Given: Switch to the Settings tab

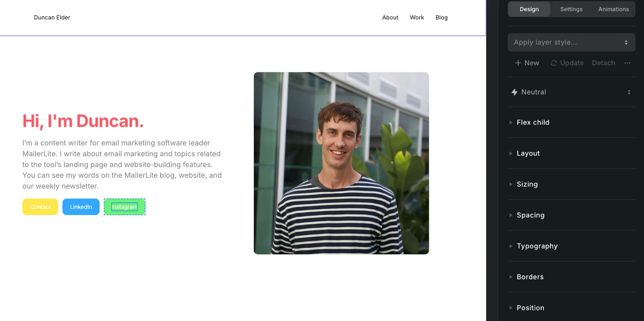Looking at the screenshot, I should (x=571, y=9).
